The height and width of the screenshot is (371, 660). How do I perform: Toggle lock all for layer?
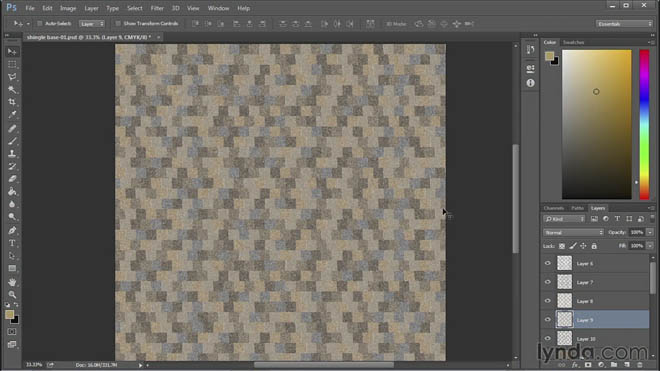[594, 246]
